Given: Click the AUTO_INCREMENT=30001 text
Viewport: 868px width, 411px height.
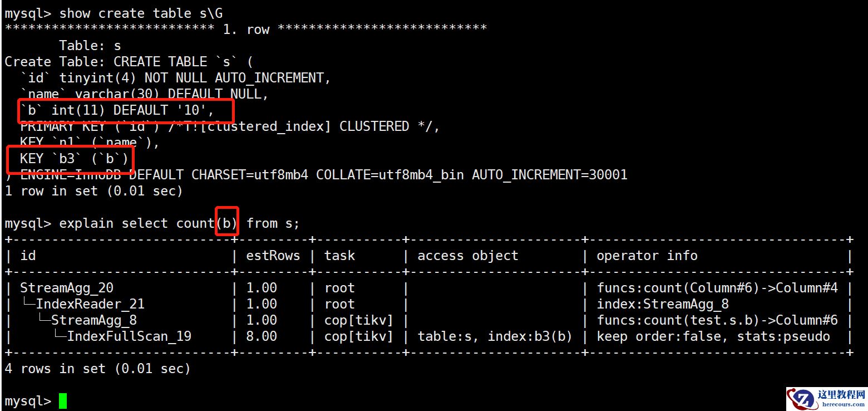Looking at the screenshot, I should coord(549,175).
